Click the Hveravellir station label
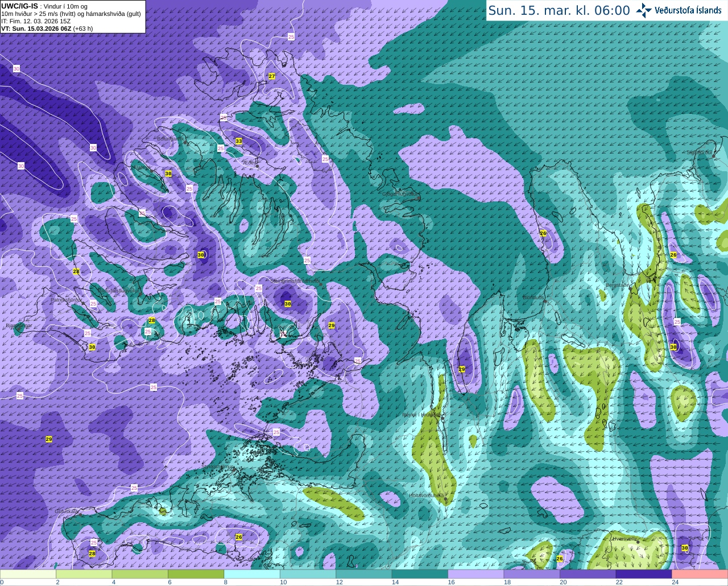 624,538
